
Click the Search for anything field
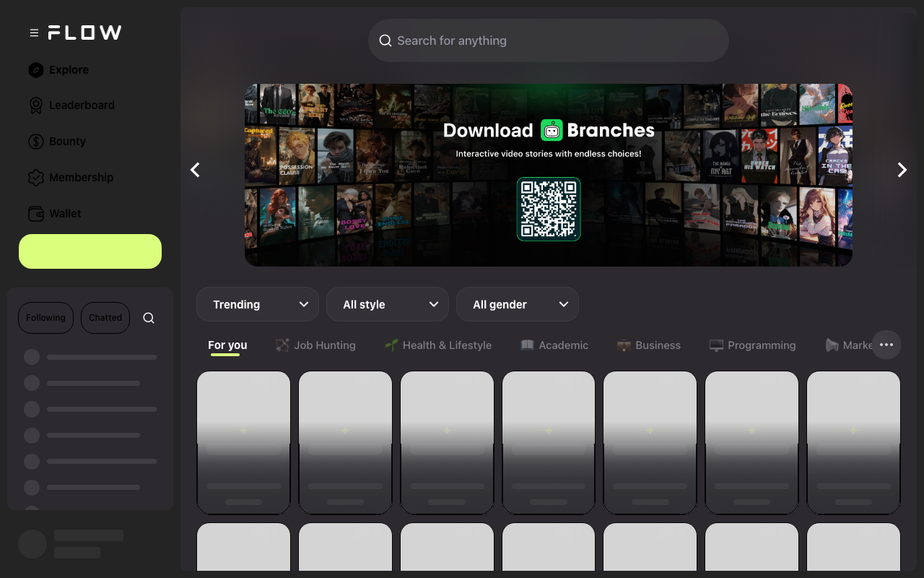pos(549,40)
